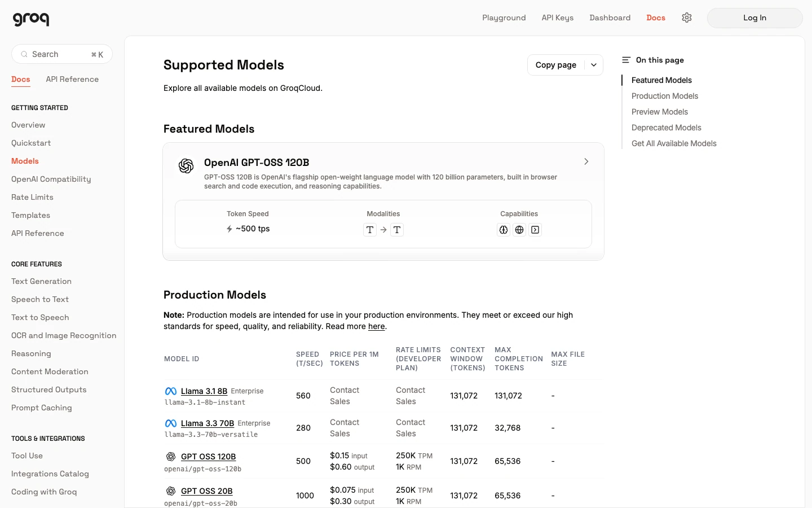This screenshot has width=812, height=508.
Task: Select the Docs sidebar tab
Action: [x=21, y=79]
